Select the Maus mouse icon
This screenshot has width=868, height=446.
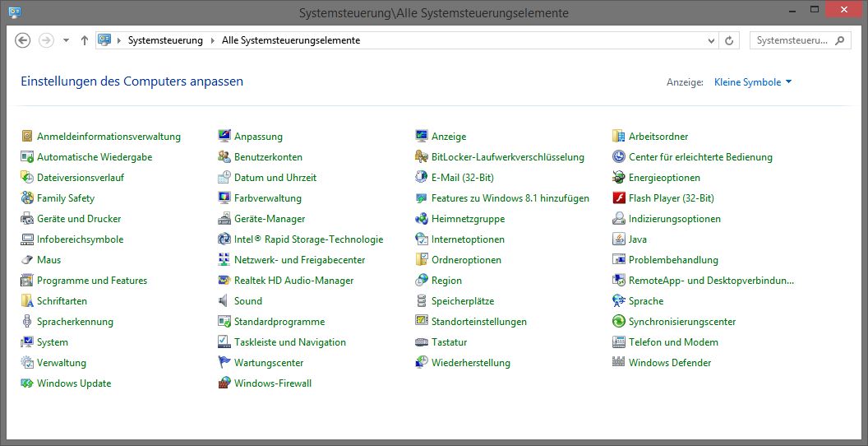[x=27, y=260]
